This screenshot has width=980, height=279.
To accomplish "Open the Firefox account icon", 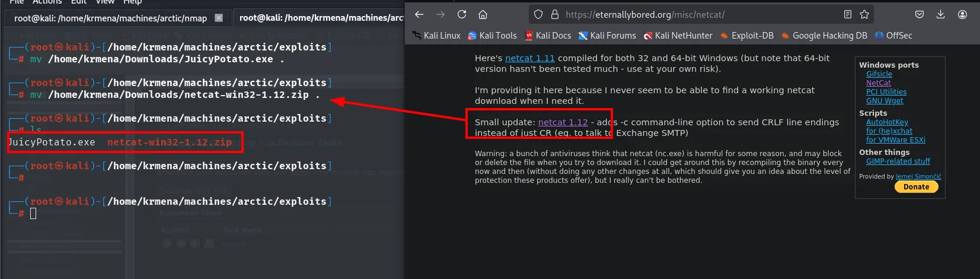I will click(x=962, y=14).
